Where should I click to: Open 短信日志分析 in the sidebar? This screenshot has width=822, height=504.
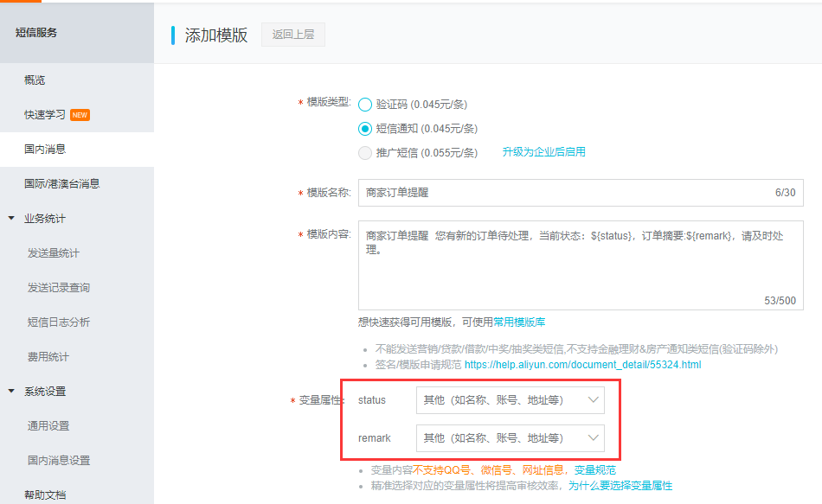coord(59,322)
